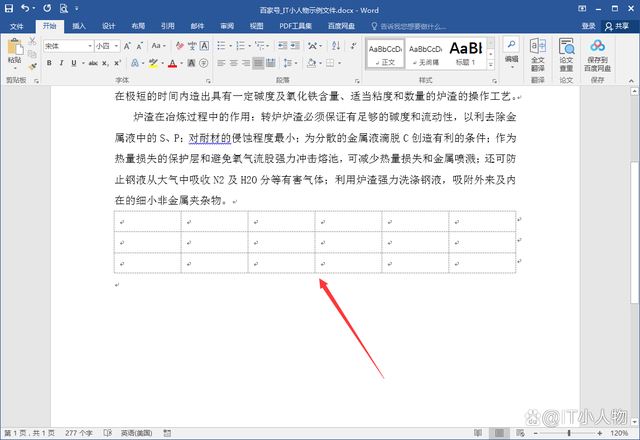Image resolution: width=640 pixels, height=440 pixels.
Task: Click the phonetic guide icon
Action: point(192,46)
